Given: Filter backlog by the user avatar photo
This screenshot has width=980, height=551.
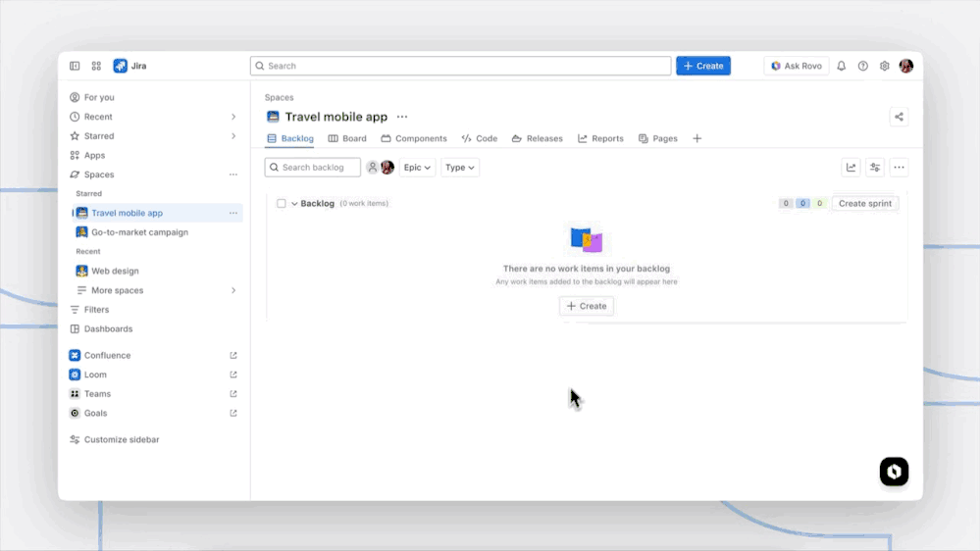Looking at the screenshot, I should 387,168.
